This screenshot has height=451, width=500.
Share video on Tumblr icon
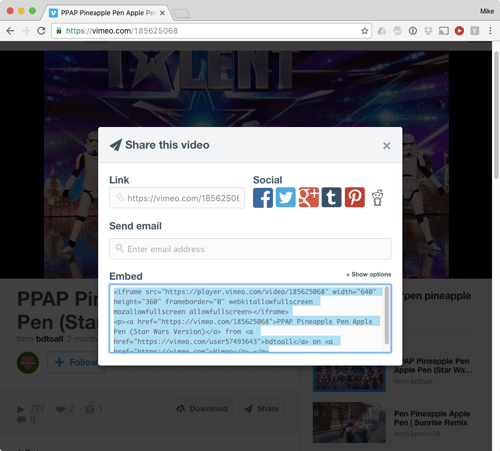(331, 197)
